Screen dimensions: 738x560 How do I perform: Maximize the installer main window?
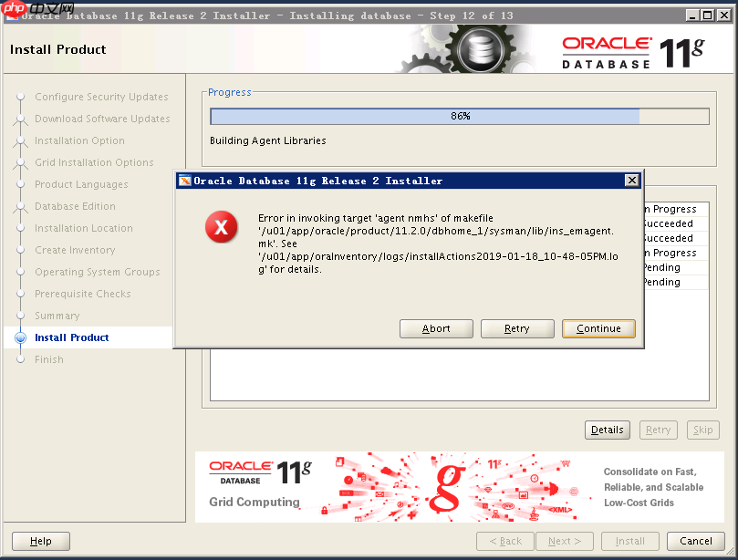[x=707, y=16]
